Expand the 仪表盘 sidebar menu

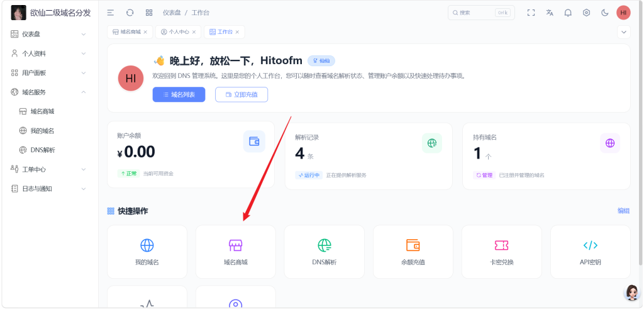pyautogui.click(x=49, y=34)
